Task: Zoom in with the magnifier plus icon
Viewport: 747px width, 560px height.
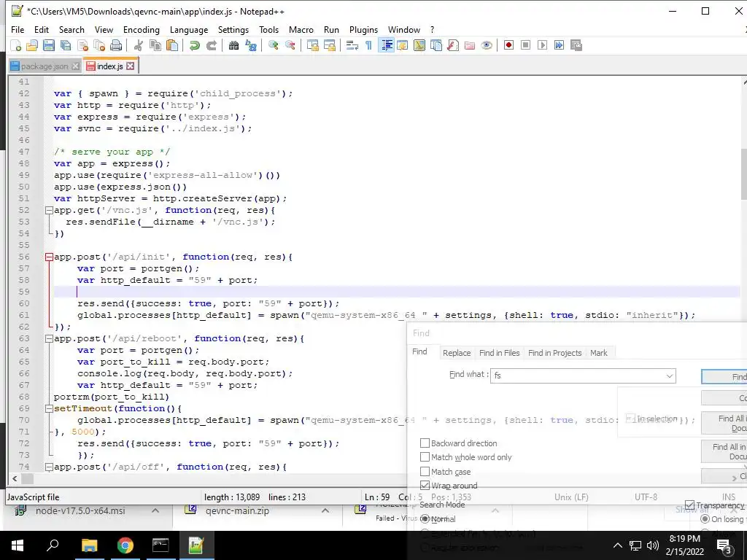Action: point(273,45)
